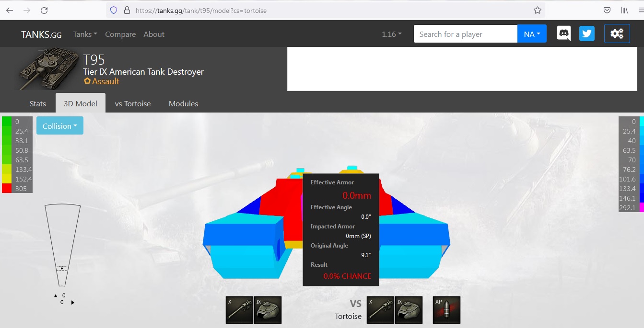Click the 146.1 armor legend value
The width and height of the screenshot is (644, 328).
coord(628,198)
